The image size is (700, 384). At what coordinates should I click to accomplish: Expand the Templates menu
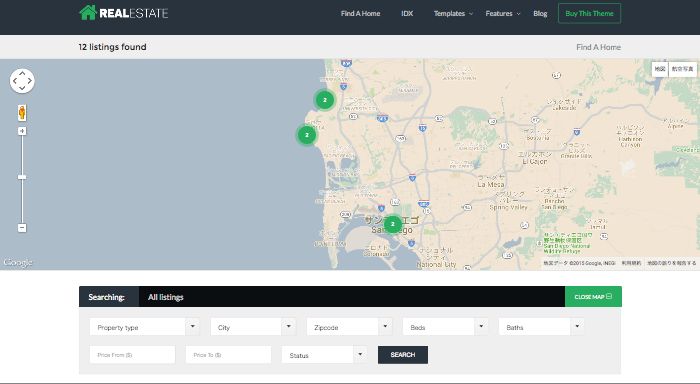(x=453, y=13)
